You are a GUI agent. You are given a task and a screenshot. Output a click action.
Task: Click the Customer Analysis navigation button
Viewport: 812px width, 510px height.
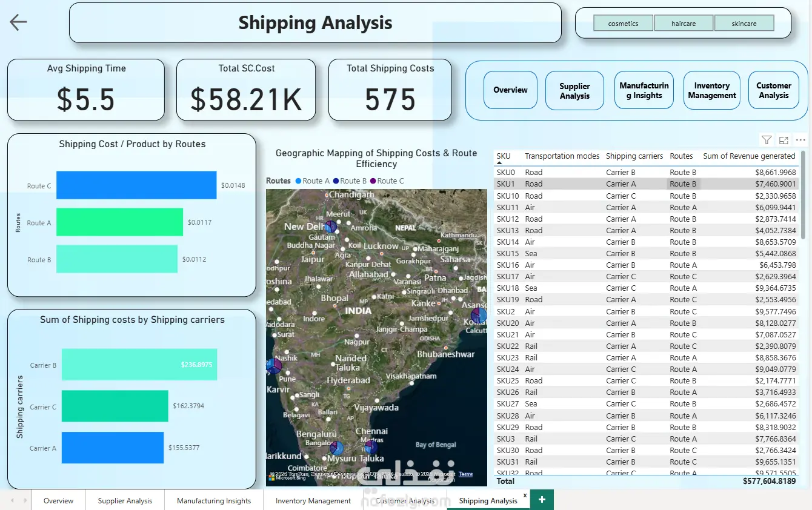[x=774, y=90]
